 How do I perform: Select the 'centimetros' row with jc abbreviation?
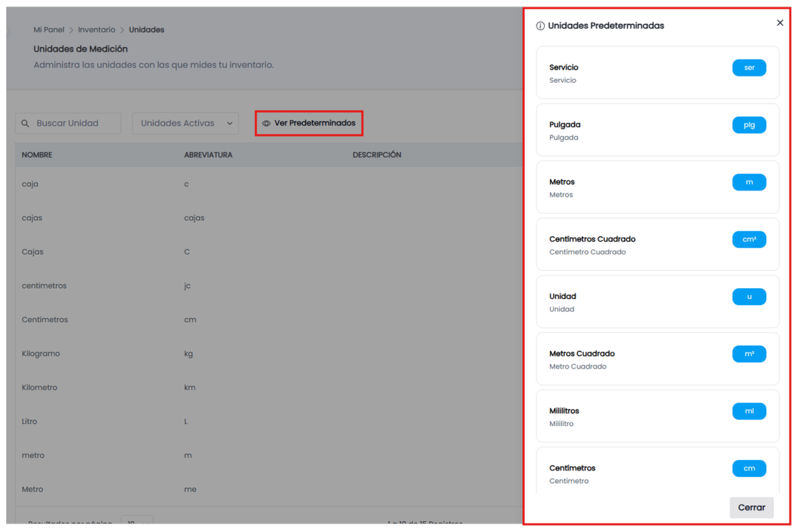[x=44, y=286]
